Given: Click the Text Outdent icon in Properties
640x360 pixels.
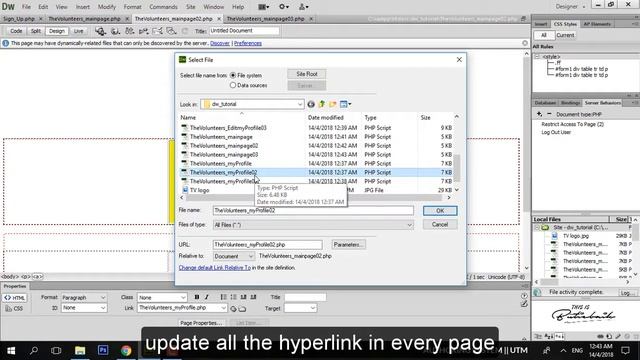Looking at the screenshot, I should (243, 297).
